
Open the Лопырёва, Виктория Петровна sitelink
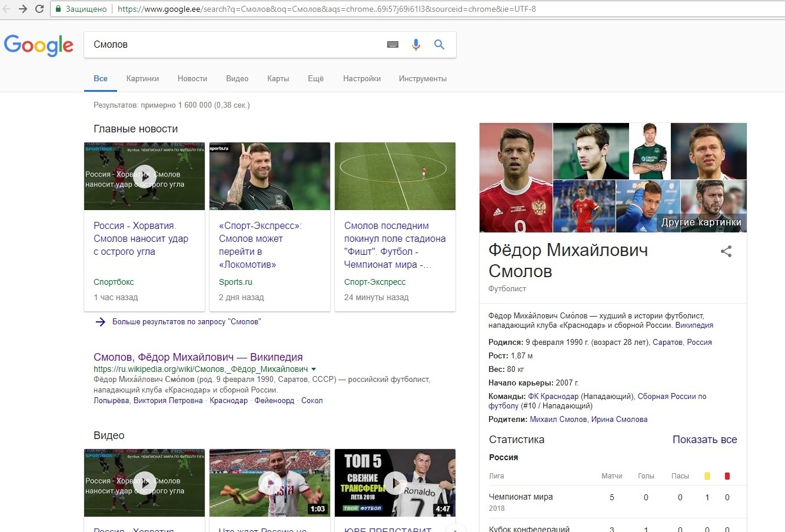tap(148, 400)
